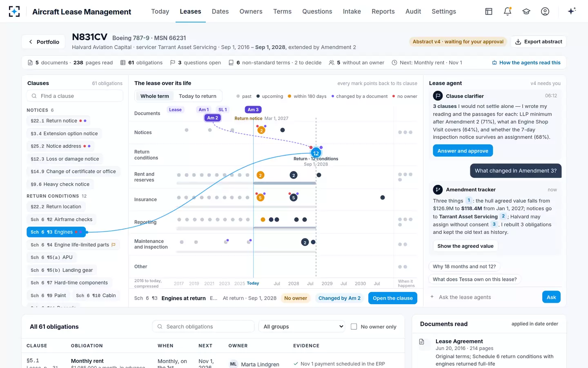This screenshot has height=368, width=588.
Task: Open the notifications bell
Action: tap(508, 11)
